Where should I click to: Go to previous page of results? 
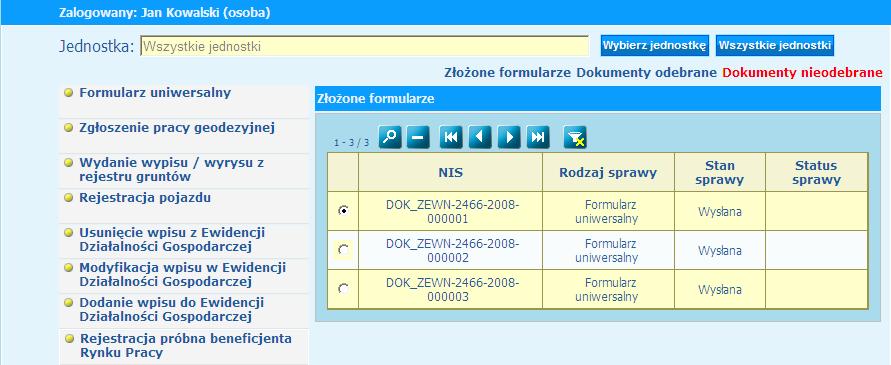(x=480, y=137)
